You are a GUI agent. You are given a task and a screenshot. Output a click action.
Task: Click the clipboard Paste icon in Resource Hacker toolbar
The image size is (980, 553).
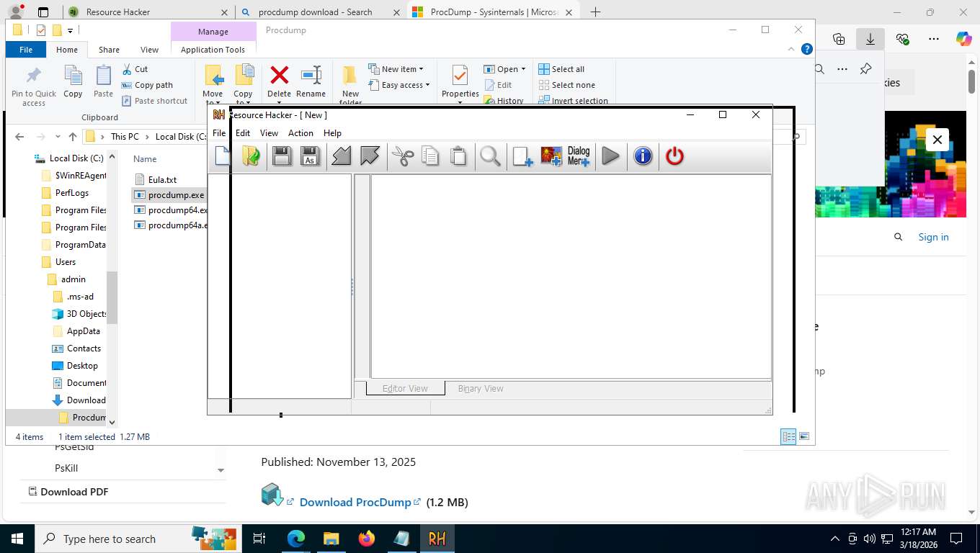(458, 156)
